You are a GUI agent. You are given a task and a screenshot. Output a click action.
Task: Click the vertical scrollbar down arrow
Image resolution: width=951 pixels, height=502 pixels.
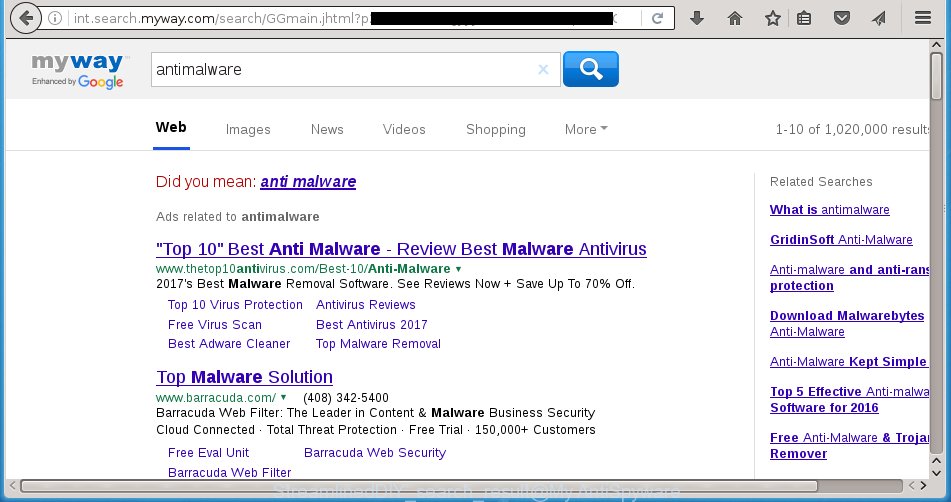[x=936, y=472]
